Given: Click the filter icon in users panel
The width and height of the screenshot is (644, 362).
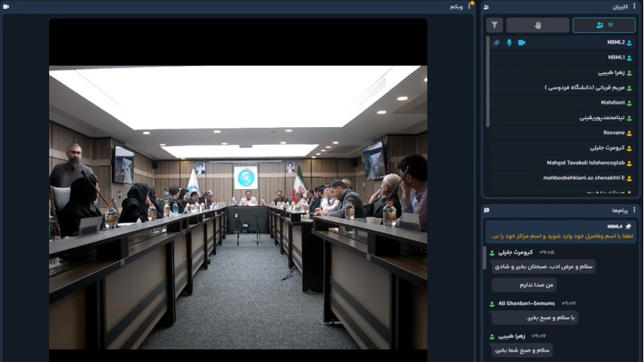Looking at the screenshot, I should pyautogui.click(x=494, y=25).
